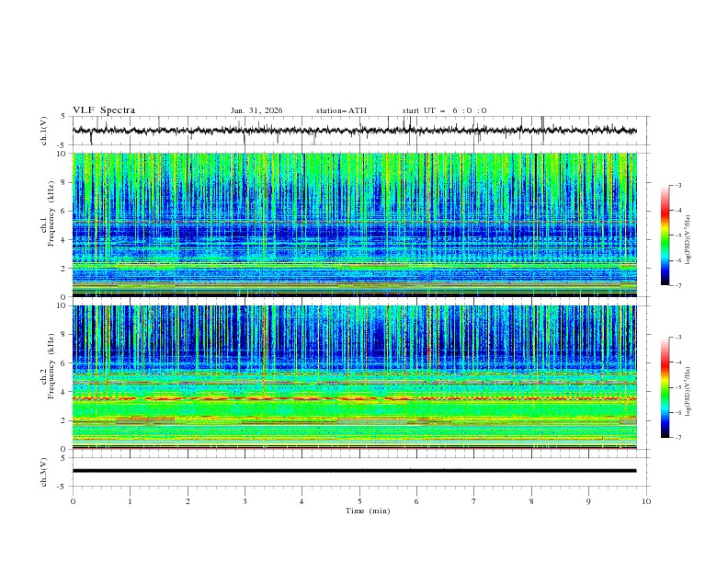The width and height of the screenshot is (728, 563).
Task: Click the "-3" label on upper color scale
Action: [x=678, y=185]
